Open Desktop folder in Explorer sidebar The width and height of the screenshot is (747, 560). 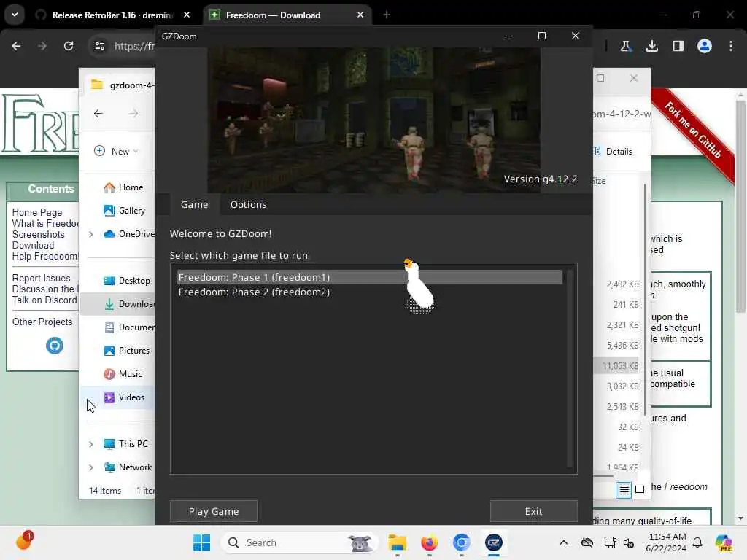[127, 281]
